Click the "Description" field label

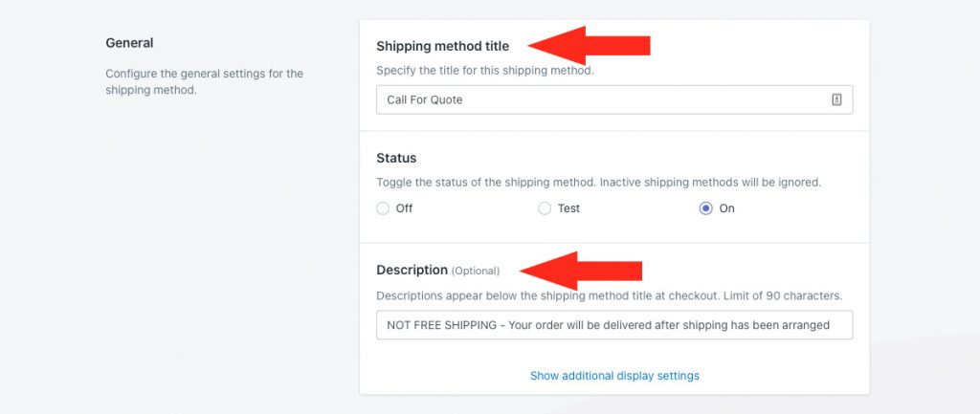[412, 271]
